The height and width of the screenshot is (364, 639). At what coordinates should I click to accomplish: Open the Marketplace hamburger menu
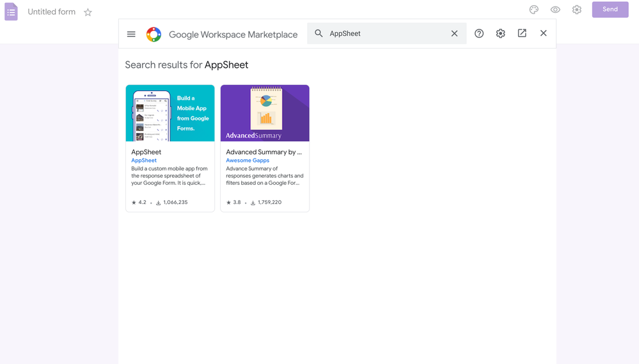point(131,35)
